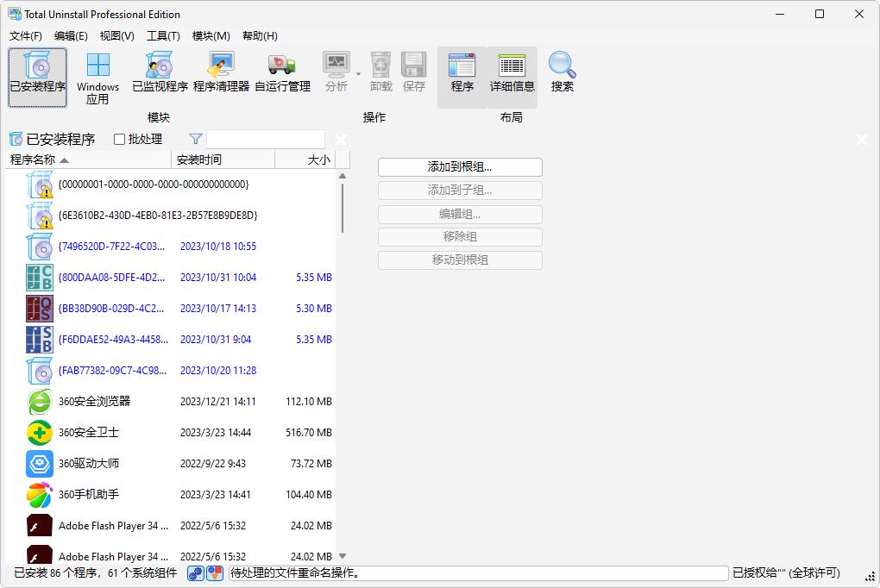
Task: Select the {7496520D-7F22-4C03... entry
Action: tap(171, 247)
